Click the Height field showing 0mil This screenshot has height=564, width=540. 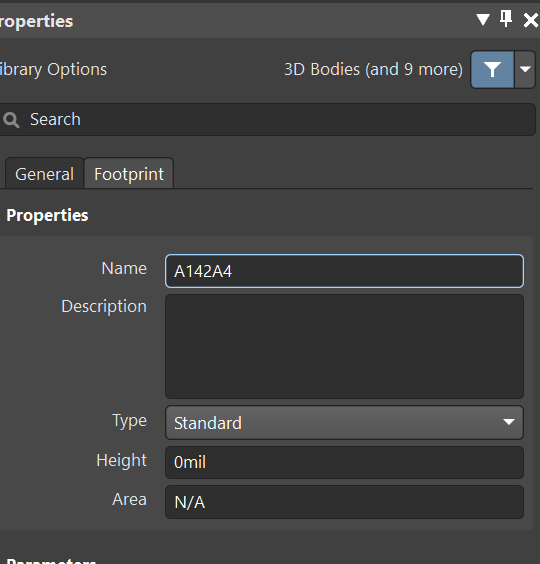pos(344,462)
